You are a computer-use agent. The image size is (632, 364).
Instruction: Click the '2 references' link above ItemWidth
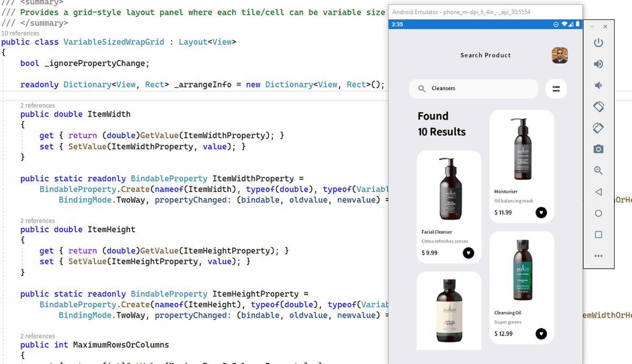point(37,106)
